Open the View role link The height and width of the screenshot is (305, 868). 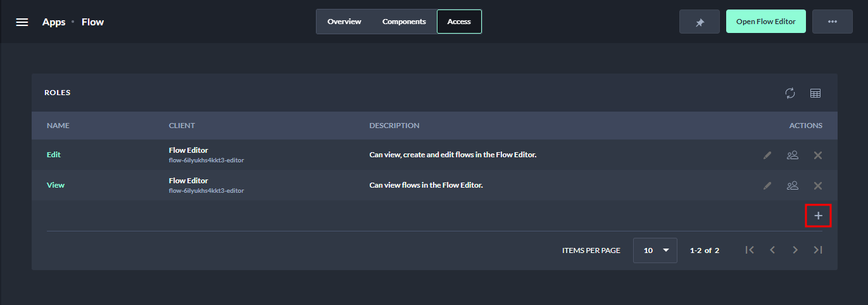point(56,185)
